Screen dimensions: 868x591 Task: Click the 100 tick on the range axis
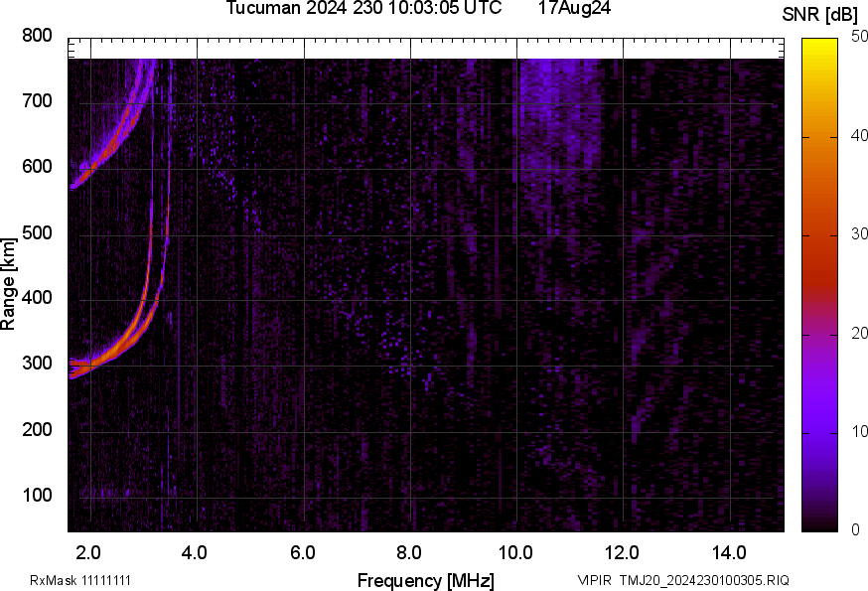click(36, 496)
